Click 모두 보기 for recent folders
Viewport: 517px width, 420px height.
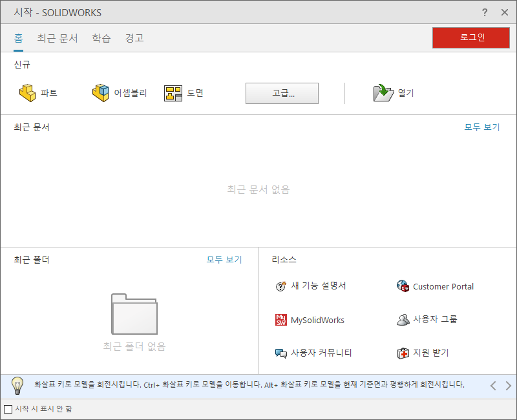pyautogui.click(x=224, y=260)
